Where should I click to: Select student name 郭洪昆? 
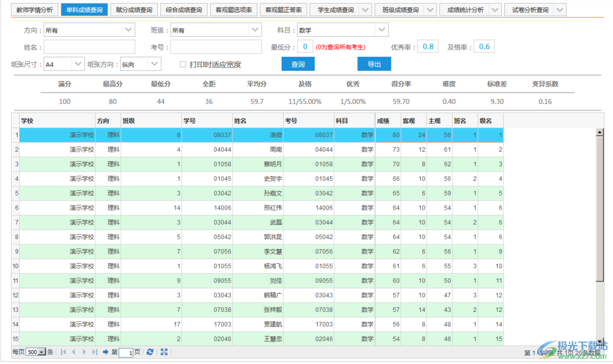pos(273,237)
